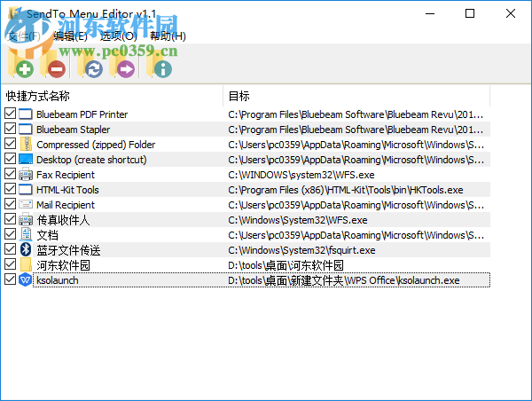Viewport: 532px width, 401px height.
Task: Minimize the SendTo Menu Editor window
Action: point(430,13)
